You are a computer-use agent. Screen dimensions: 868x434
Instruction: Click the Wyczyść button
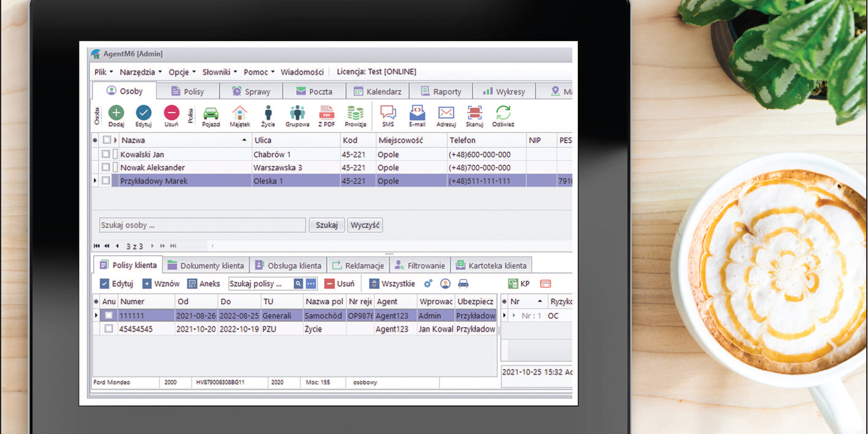(x=365, y=225)
